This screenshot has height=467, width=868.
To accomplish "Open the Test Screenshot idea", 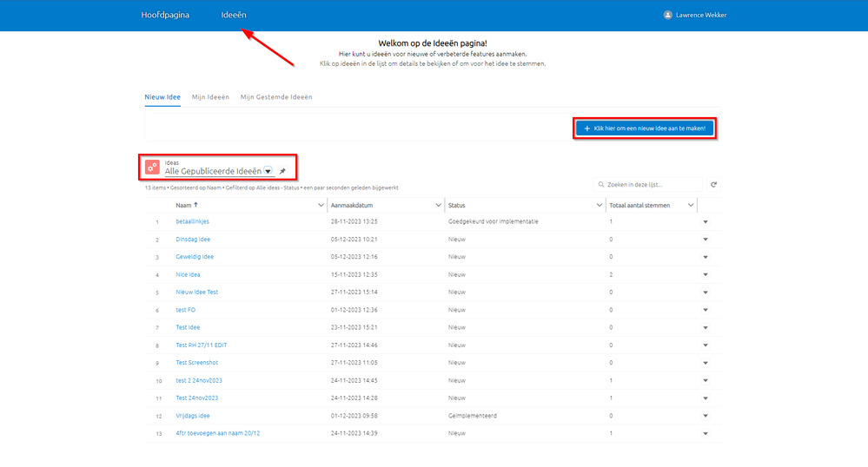I will [196, 363].
